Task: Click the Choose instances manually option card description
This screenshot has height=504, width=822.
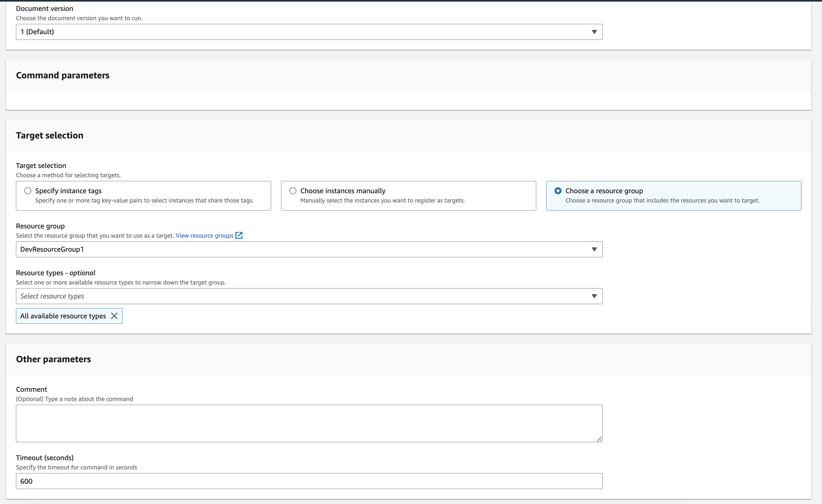Action: coord(382,200)
